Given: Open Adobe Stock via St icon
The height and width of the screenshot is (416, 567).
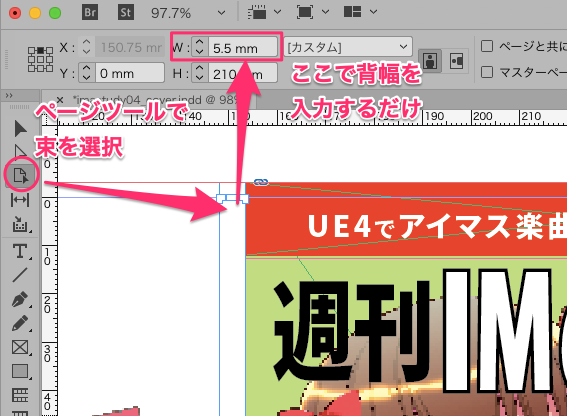Looking at the screenshot, I should 125,13.
